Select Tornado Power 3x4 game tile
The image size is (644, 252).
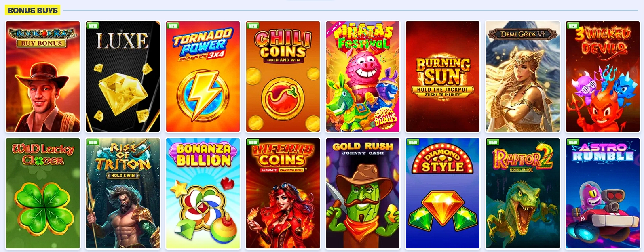[203, 77]
